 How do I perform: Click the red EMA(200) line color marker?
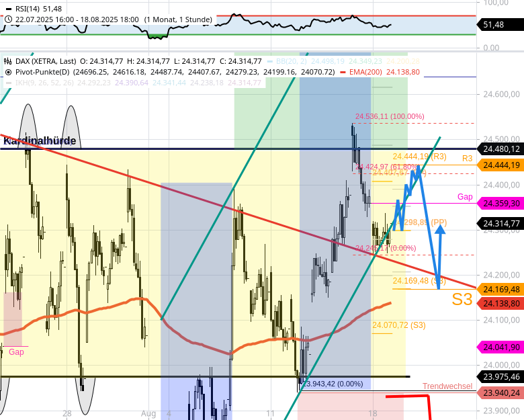point(342,72)
